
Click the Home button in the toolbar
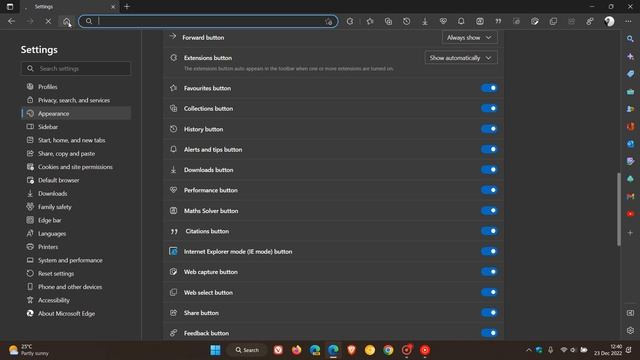(x=67, y=21)
